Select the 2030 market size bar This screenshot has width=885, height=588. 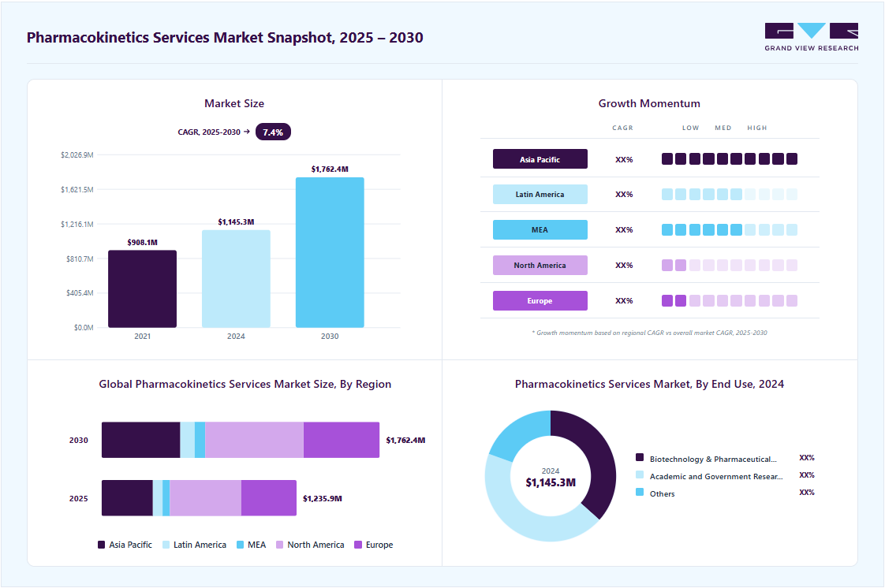[330, 252]
